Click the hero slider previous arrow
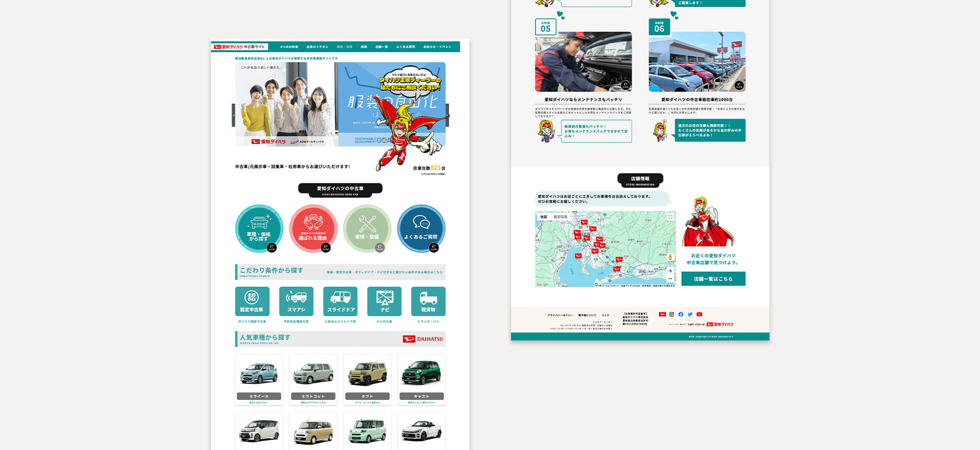This screenshot has height=450, width=980. pyautogui.click(x=233, y=115)
